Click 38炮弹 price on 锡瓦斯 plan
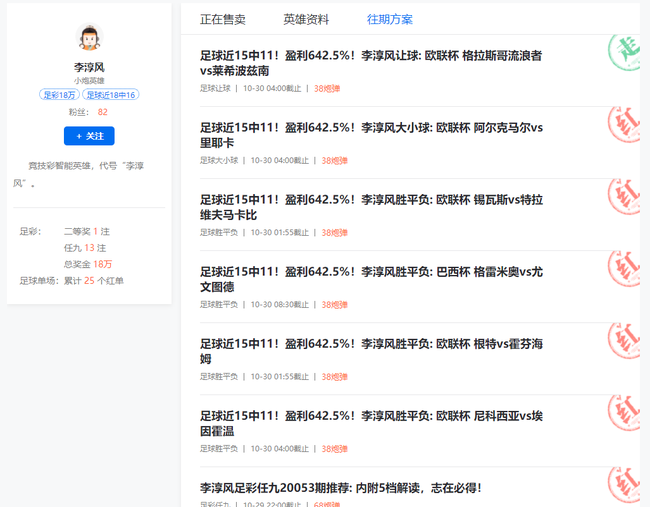 point(335,233)
